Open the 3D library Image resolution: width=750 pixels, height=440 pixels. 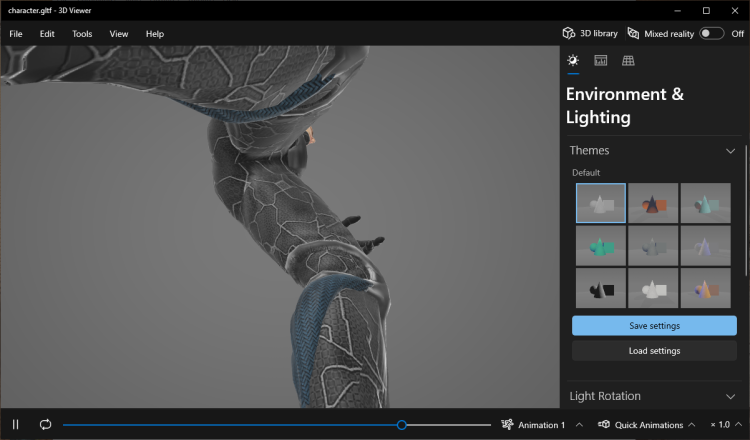[589, 33]
